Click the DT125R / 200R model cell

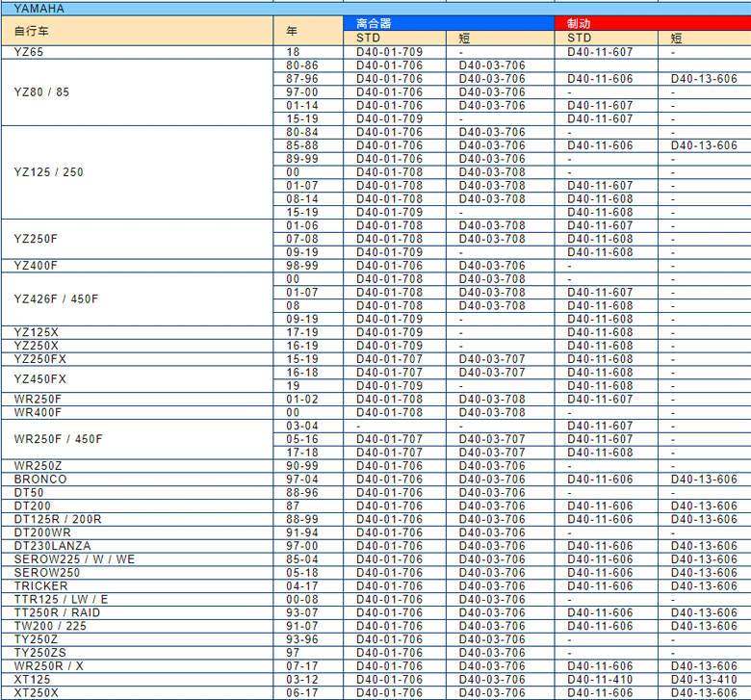(137, 520)
